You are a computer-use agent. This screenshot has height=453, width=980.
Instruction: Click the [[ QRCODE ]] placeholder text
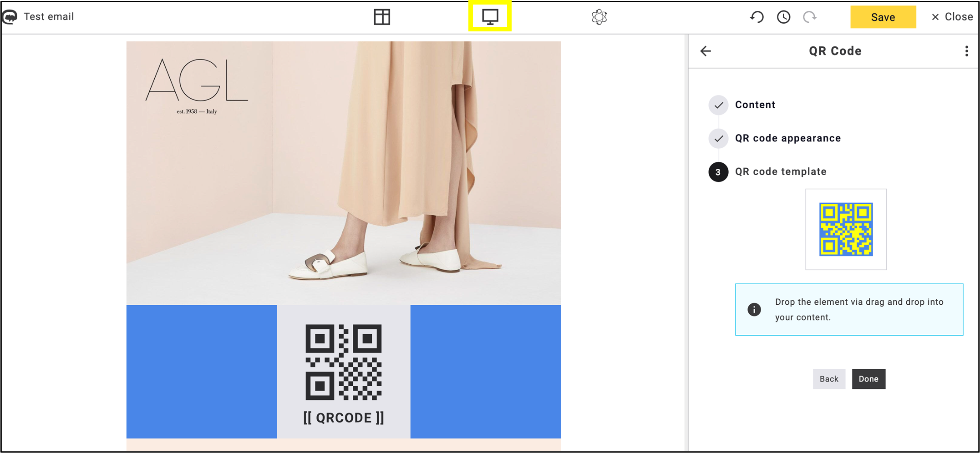coord(343,418)
